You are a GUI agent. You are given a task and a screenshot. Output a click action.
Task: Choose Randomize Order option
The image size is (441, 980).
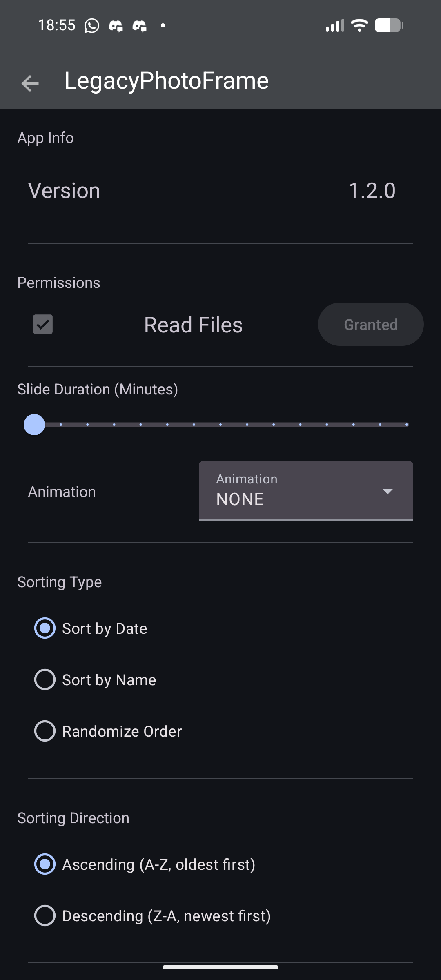[108, 731]
